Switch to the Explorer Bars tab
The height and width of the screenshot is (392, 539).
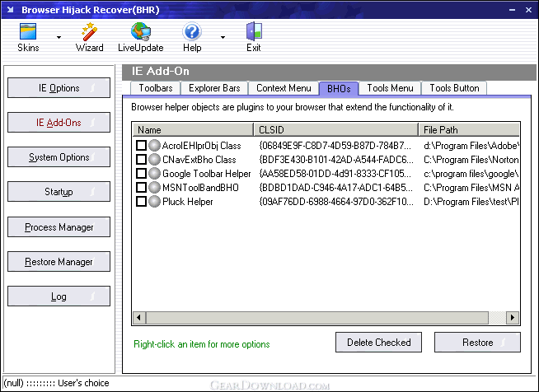214,88
